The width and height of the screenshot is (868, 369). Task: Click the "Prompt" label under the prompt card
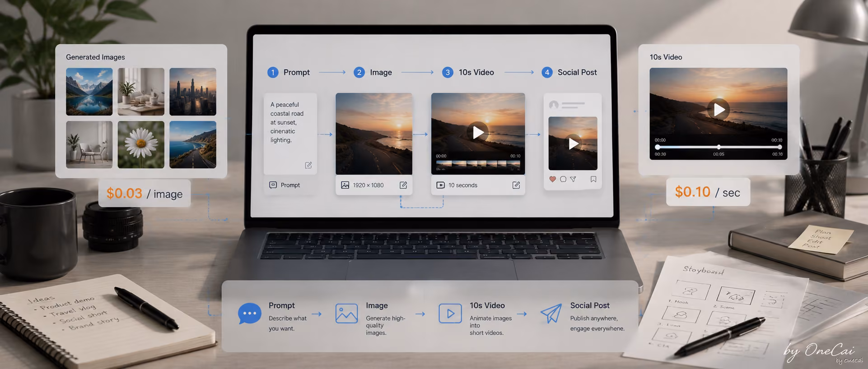290,185
